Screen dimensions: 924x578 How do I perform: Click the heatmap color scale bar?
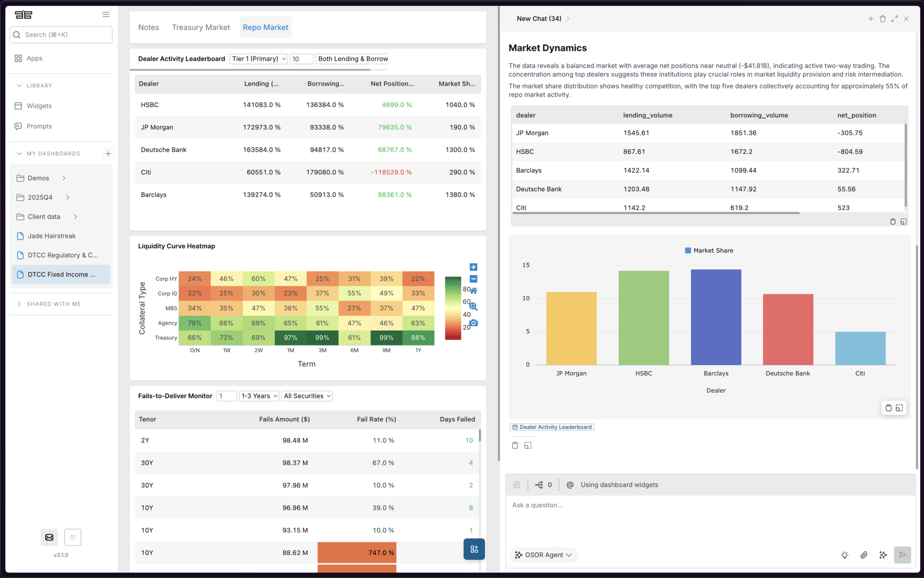click(x=453, y=308)
